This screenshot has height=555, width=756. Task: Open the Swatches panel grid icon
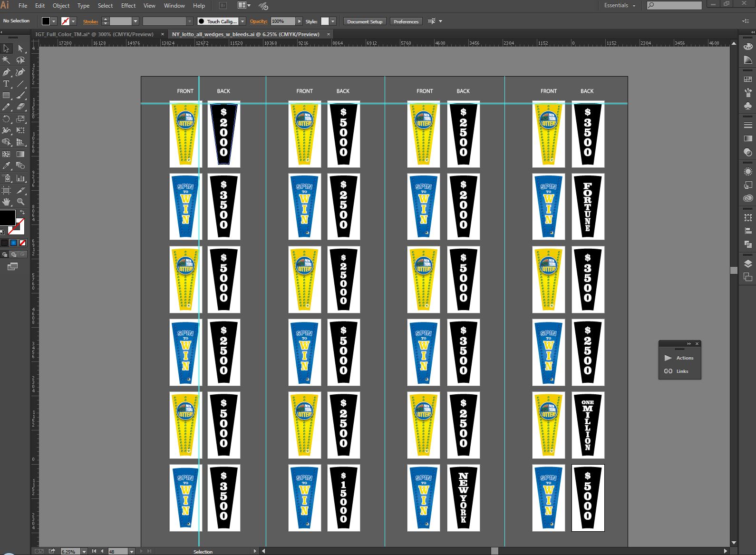coord(748,79)
